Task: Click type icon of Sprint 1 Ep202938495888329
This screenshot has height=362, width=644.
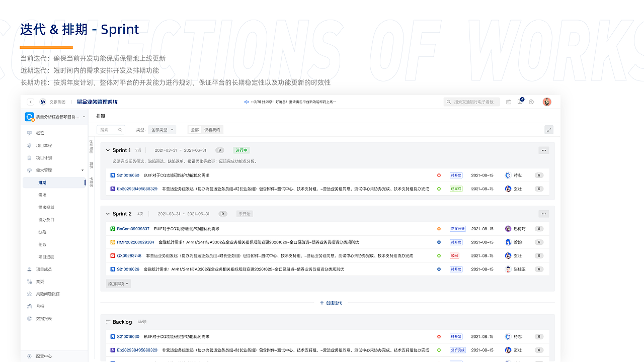Action: [x=112, y=189]
